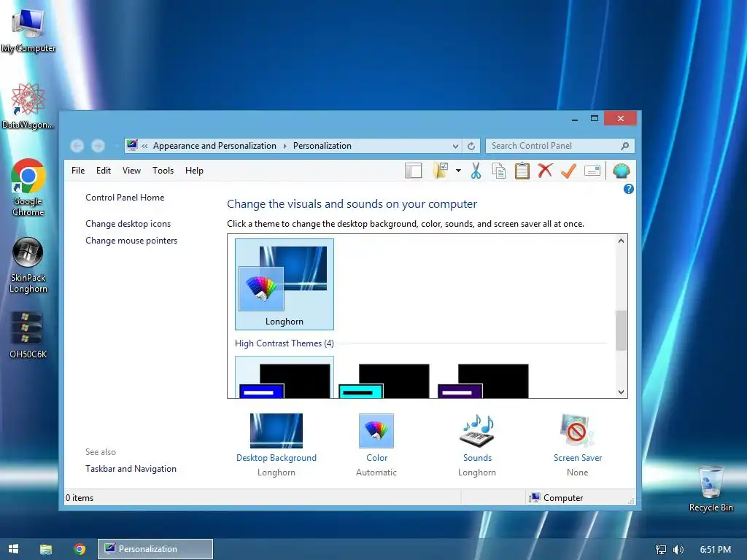Select SkinPack Longhorn desktop icon
Image resolution: width=747 pixels, height=560 pixels.
point(28,265)
